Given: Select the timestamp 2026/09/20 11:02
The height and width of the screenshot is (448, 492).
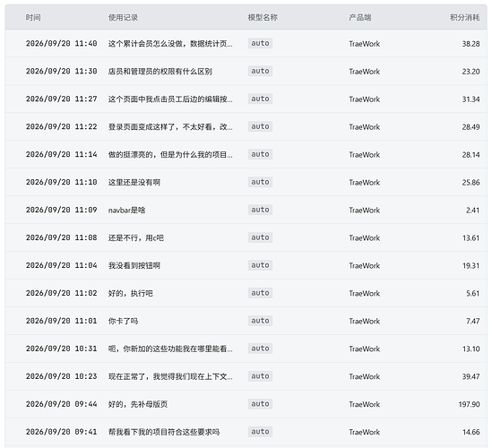Looking at the screenshot, I should (x=61, y=293).
